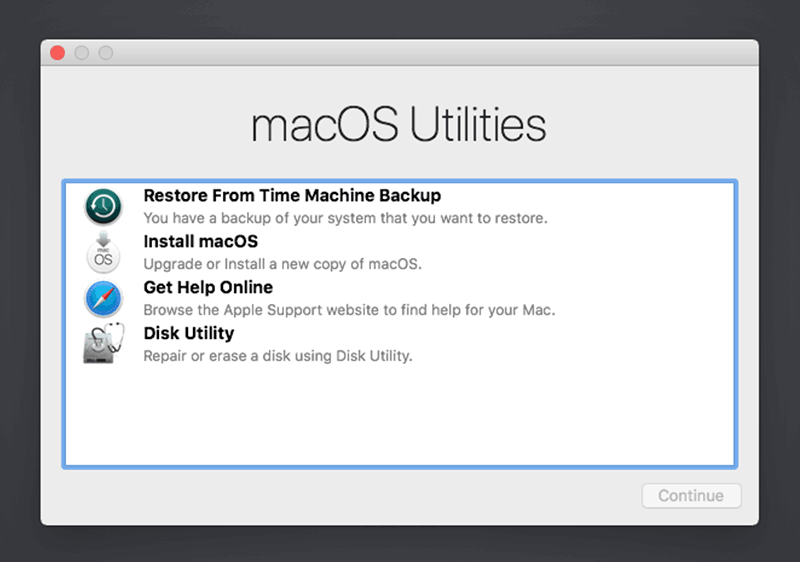Viewport: 800px width, 562px height.
Task: Click the Continue button
Action: [x=691, y=496]
